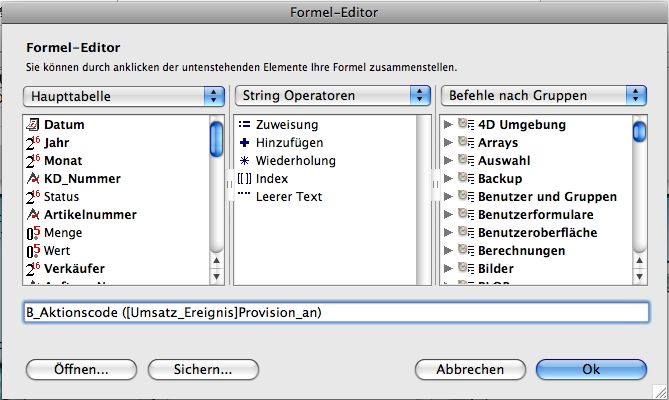Viewport: 669px width, 400px height.
Task: Click the Zuweisung operator icon
Action: coord(243,125)
